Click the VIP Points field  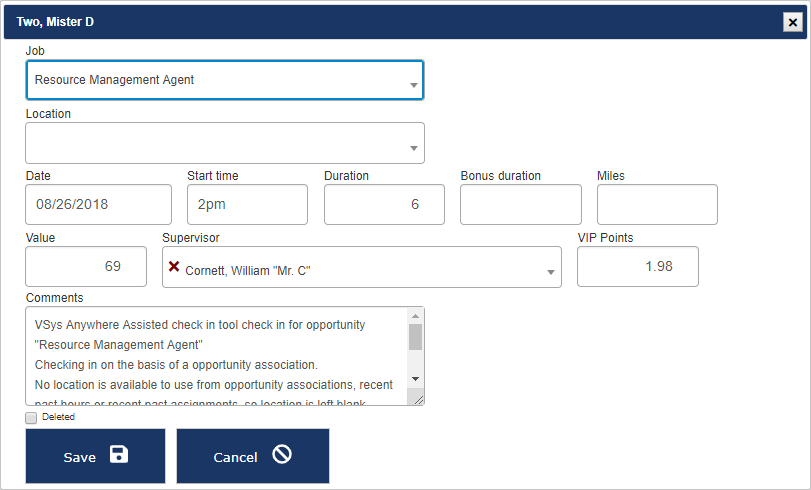tap(637, 267)
